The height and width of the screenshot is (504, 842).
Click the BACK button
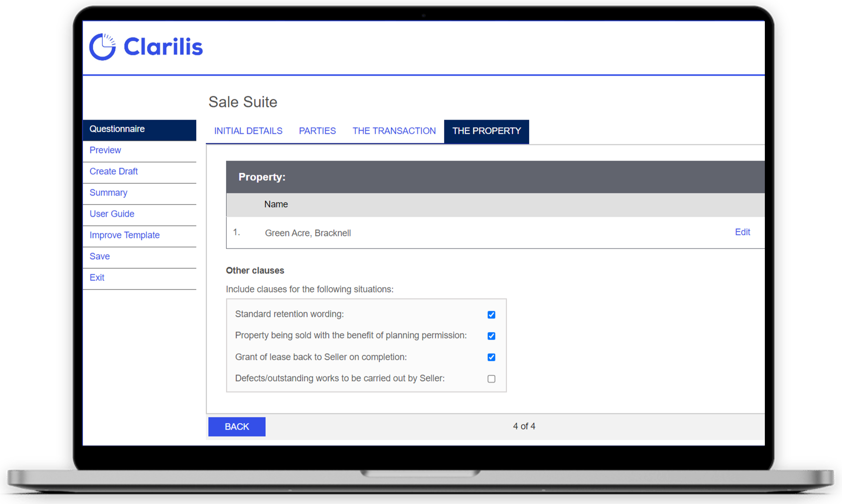coord(236,427)
